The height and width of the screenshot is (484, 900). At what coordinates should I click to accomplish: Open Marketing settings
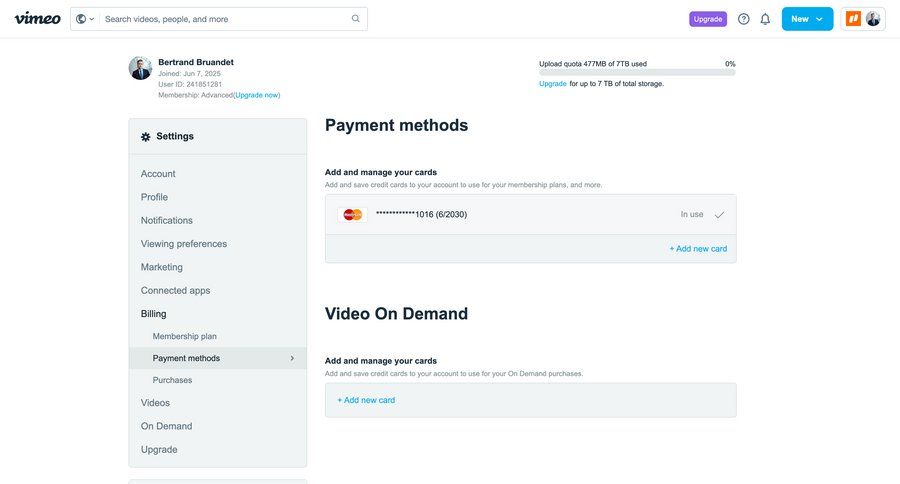click(161, 267)
